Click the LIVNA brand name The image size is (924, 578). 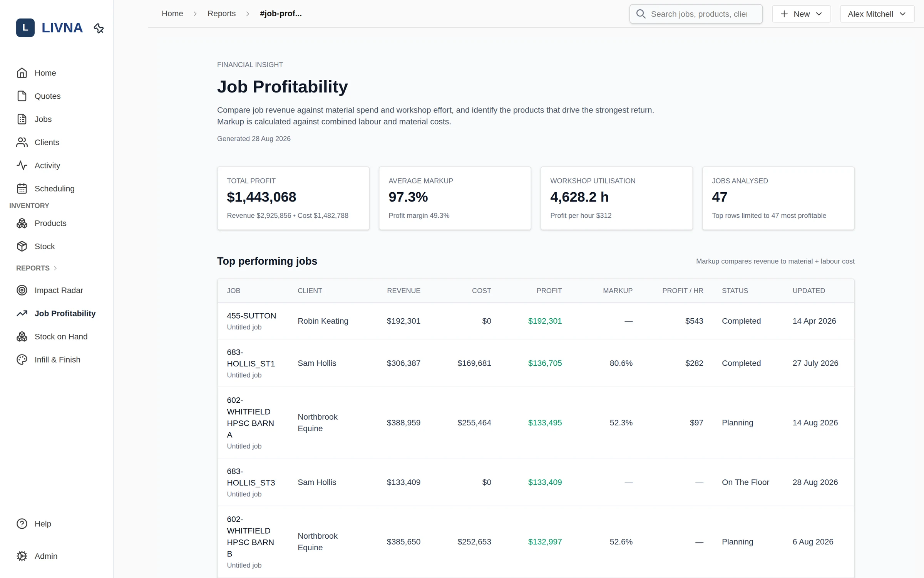(62, 28)
